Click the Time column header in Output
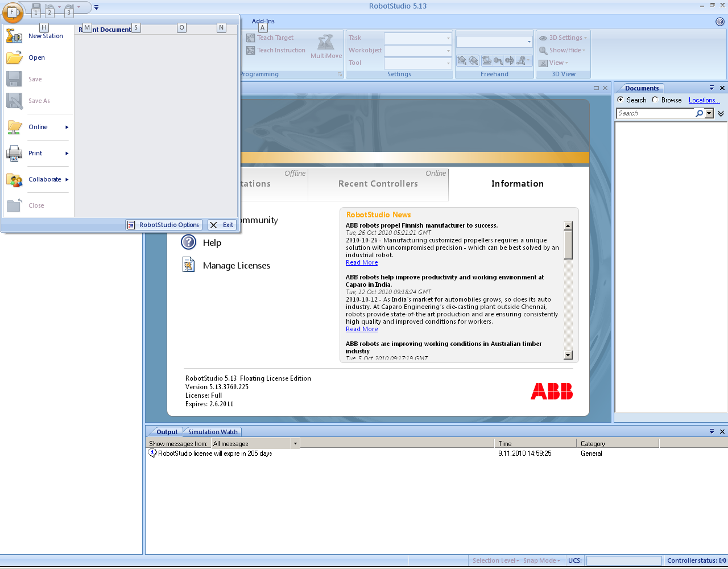The height and width of the screenshot is (569, 728). tap(535, 443)
